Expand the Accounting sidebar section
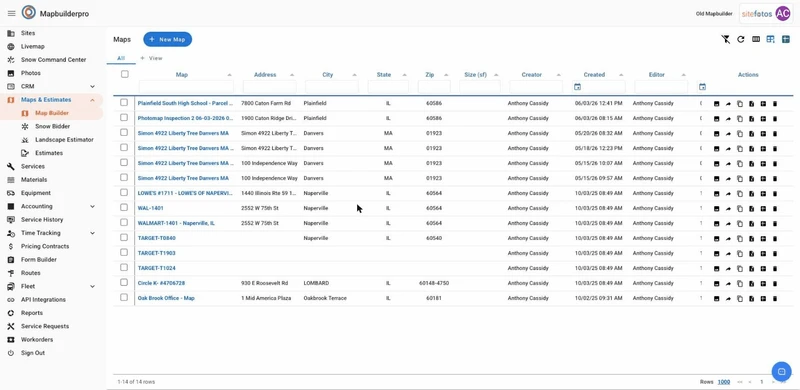Image resolution: width=800 pixels, height=390 pixels. point(92,206)
